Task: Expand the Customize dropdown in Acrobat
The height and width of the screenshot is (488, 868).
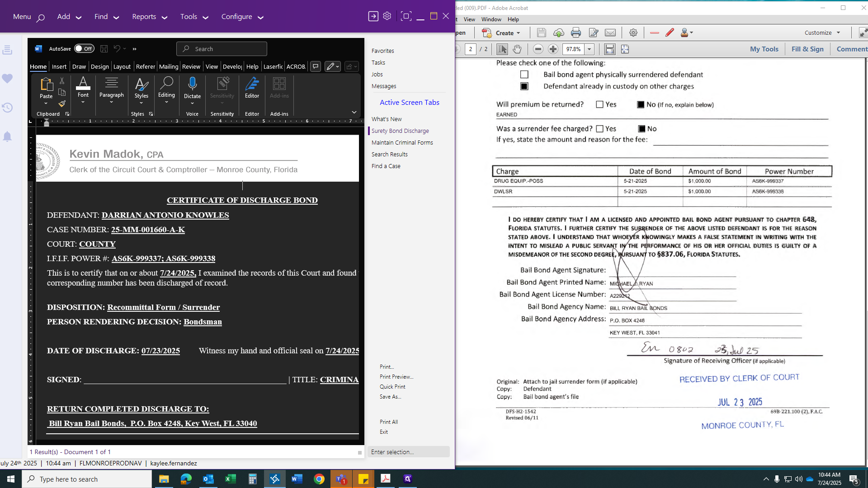Action: tap(822, 33)
